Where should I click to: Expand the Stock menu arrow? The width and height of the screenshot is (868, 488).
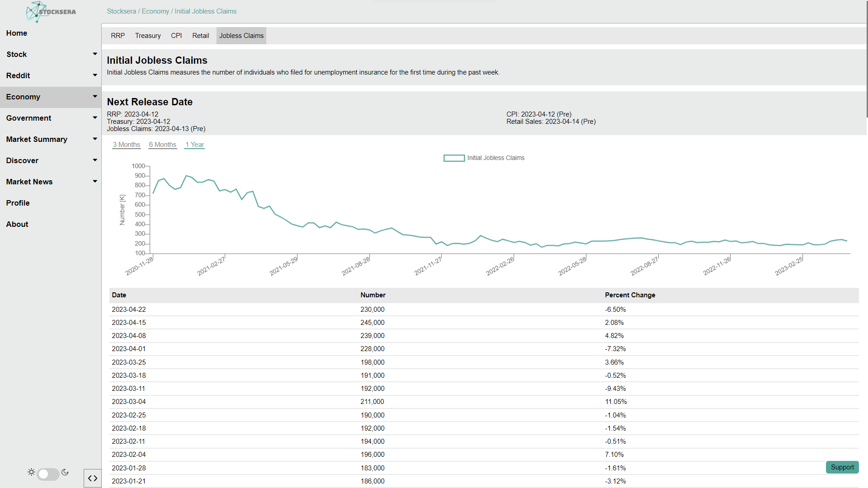point(95,54)
